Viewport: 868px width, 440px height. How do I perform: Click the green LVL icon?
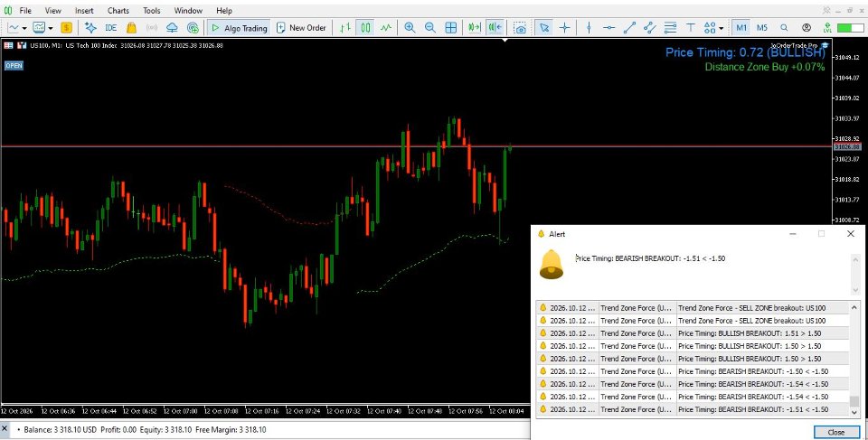(x=827, y=28)
